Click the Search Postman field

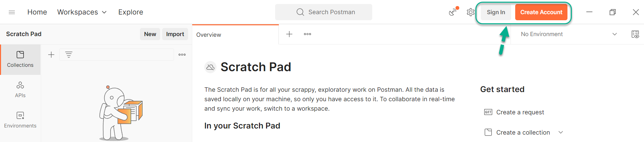click(x=324, y=12)
